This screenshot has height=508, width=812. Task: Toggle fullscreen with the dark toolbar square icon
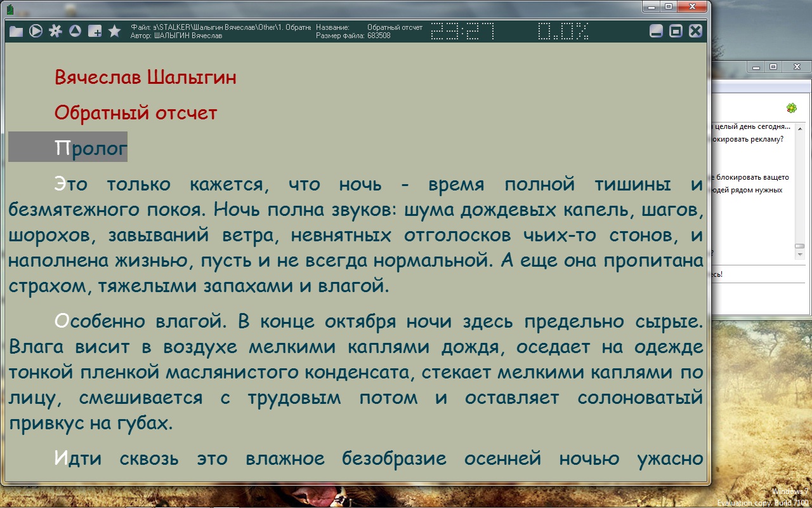click(676, 31)
